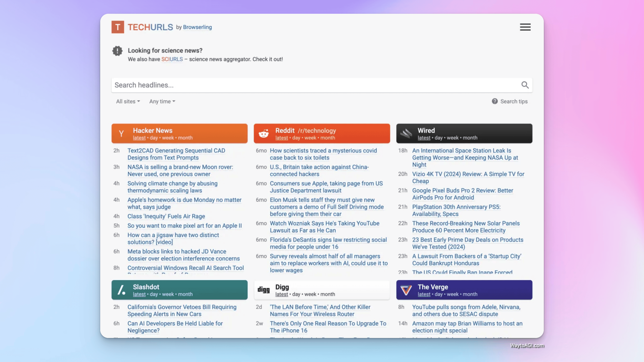Open the hamburger menu
This screenshot has width=644, height=362.
coord(525,27)
